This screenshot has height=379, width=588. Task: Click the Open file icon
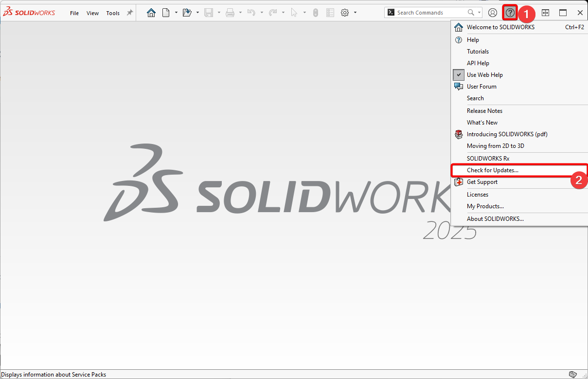tap(187, 12)
